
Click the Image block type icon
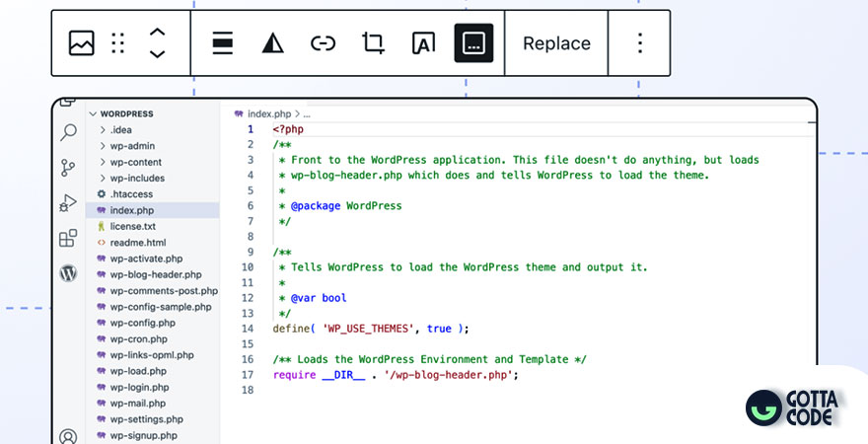(x=81, y=43)
